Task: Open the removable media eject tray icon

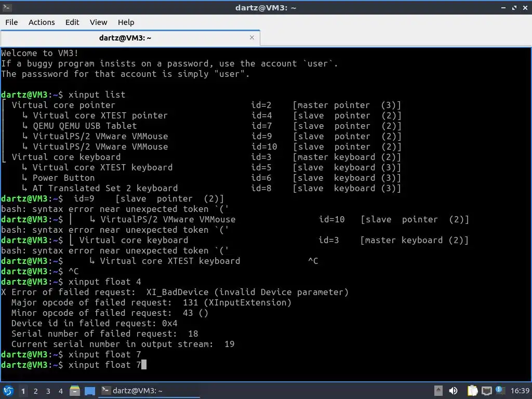Action: 438,391
